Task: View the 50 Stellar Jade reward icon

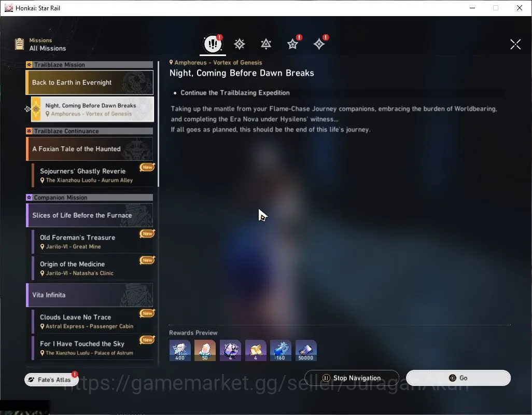Action: tap(205, 350)
